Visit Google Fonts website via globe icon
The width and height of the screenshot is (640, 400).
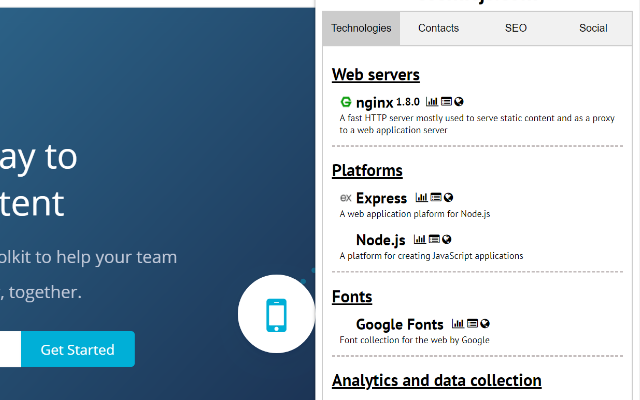tap(484, 324)
